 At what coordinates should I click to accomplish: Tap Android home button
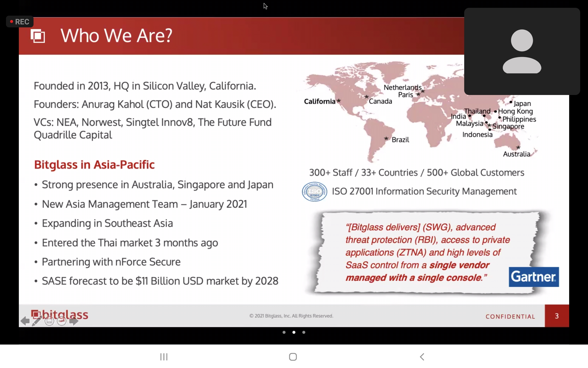[293, 357]
